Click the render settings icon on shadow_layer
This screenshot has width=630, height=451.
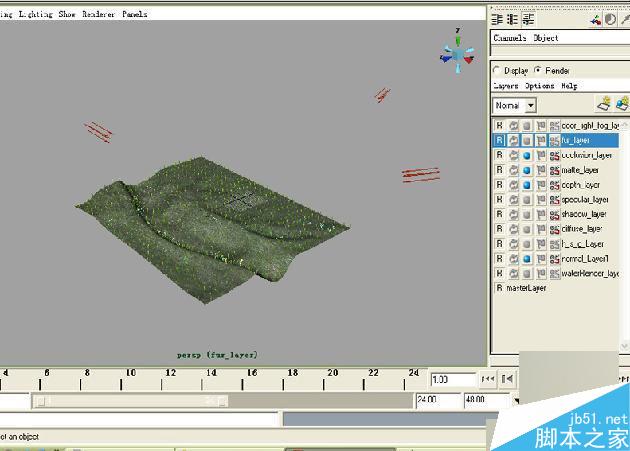pyautogui.click(x=554, y=215)
